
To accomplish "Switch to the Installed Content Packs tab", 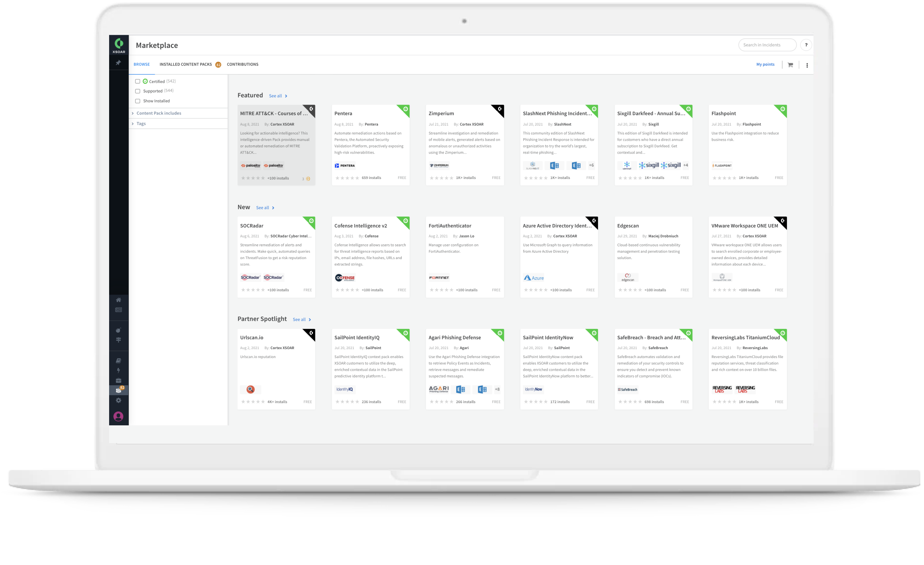I will point(186,64).
